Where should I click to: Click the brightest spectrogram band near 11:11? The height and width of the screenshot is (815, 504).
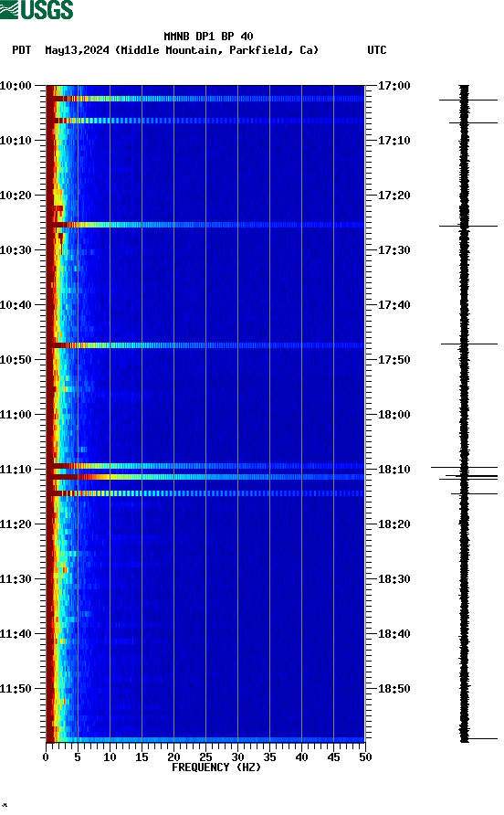click(205, 477)
